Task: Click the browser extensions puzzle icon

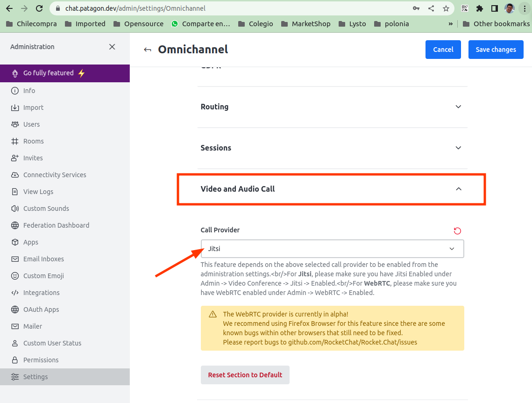Action: [x=479, y=8]
